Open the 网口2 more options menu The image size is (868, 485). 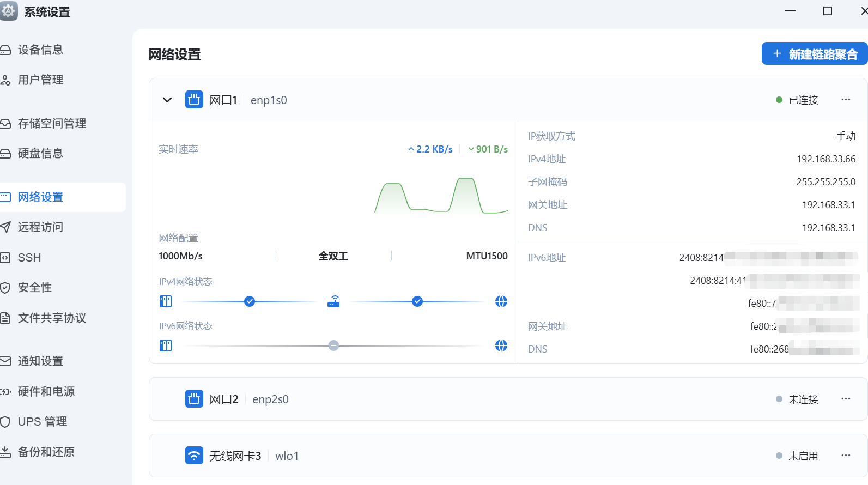846,399
